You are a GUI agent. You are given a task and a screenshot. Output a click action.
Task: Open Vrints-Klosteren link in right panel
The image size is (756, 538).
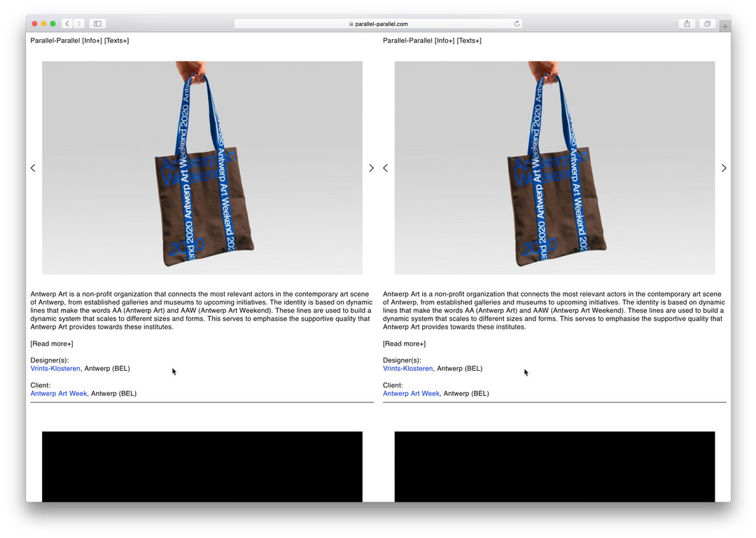(408, 368)
